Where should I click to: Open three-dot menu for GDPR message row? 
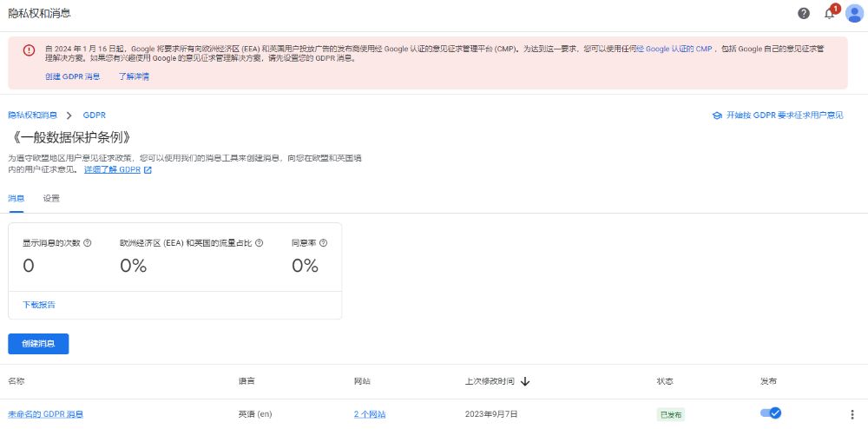[x=852, y=414]
